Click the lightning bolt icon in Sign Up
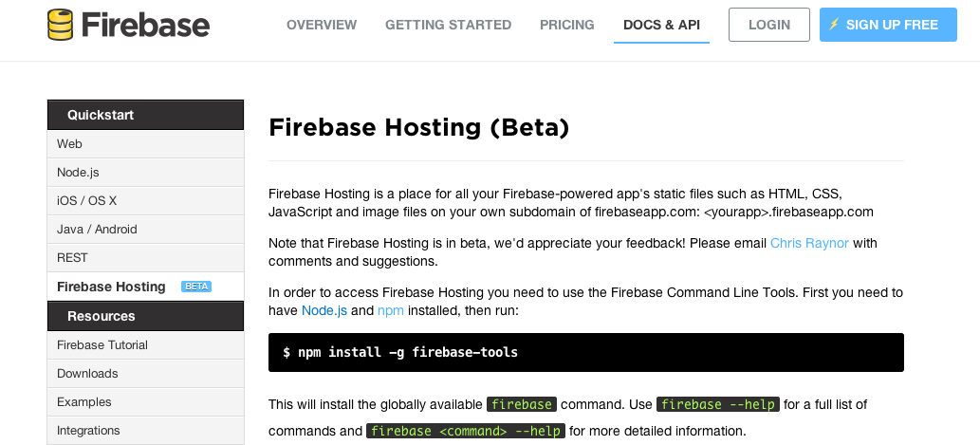This screenshot has width=980, height=445. [834, 25]
